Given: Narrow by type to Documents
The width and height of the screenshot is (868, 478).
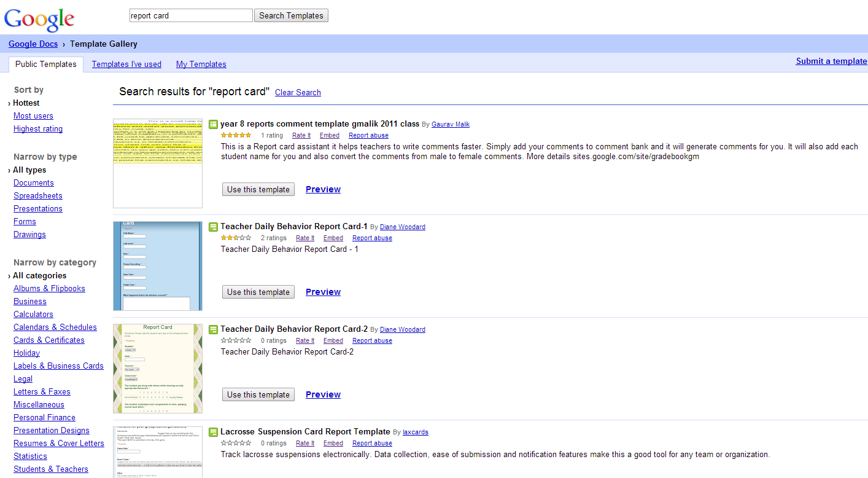Looking at the screenshot, I should click(34, 182).
